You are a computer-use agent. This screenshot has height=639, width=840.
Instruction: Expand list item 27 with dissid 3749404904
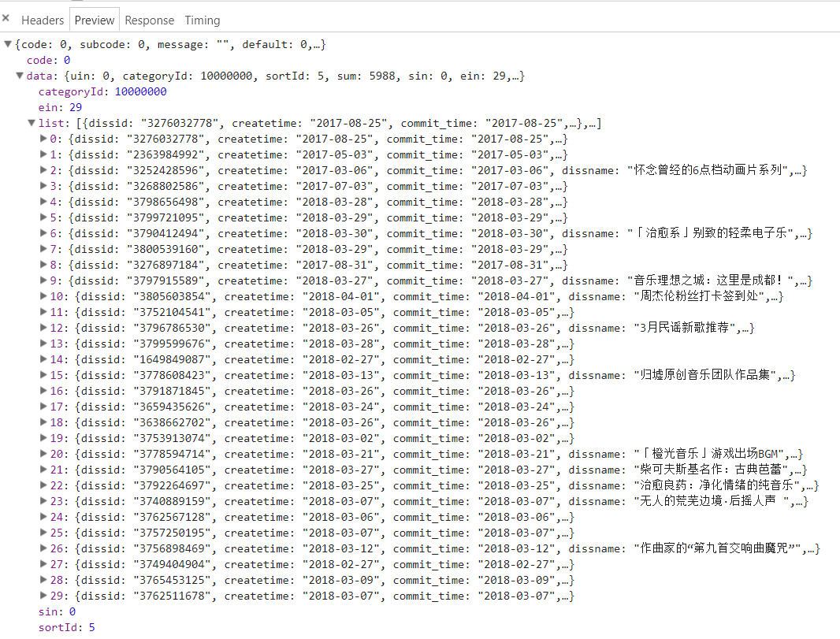coord(43,564)
